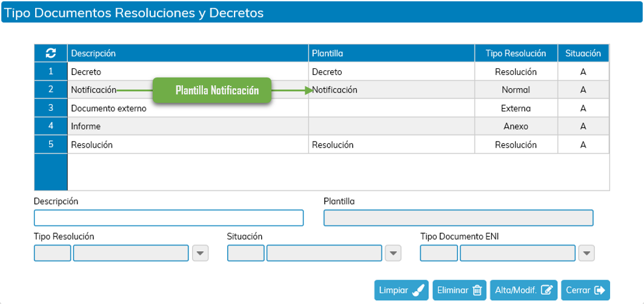The height and width of the screenshot is (308, 644).
Task: Expand the Tipo Documento ENI dropdown
Action: point(586,253)
